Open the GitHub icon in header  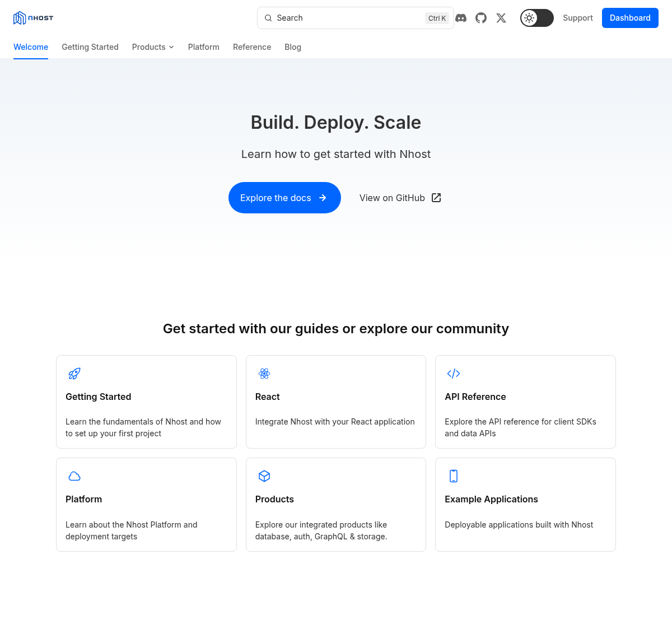click(x=481, y=18)
